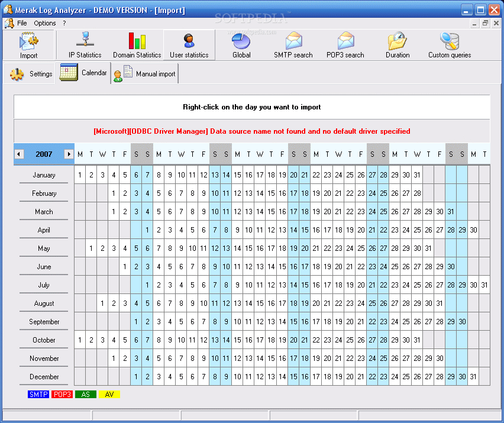Open the Options menu
504x423 pixels.
(x=45, y=23)
